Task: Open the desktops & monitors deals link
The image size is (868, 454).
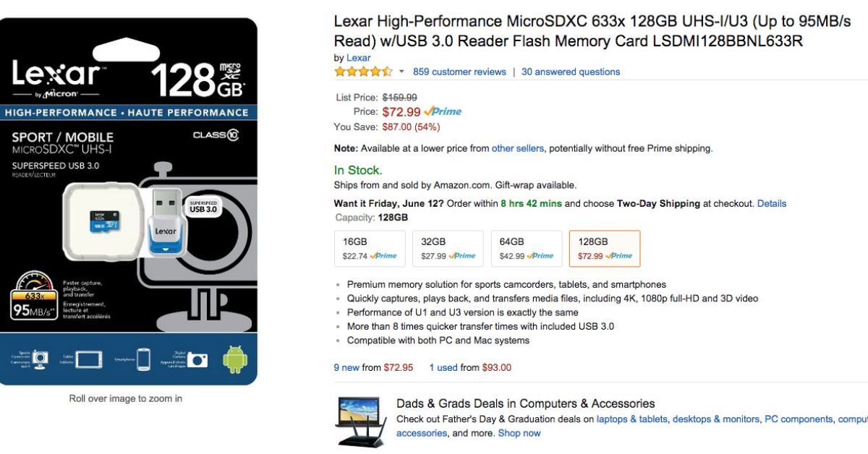Action: (x=716, y=419)
